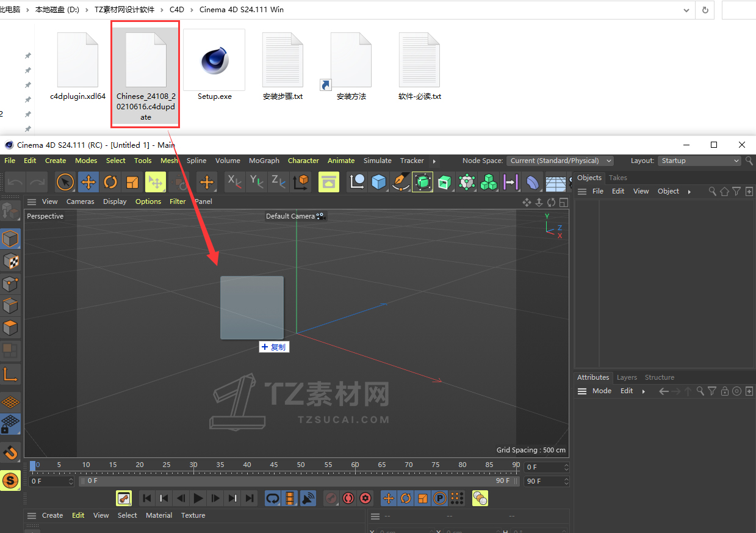Open the File menu in main menu bar
Image resolution: width=756 pixels, height=533 pixels.
(10, 161)
